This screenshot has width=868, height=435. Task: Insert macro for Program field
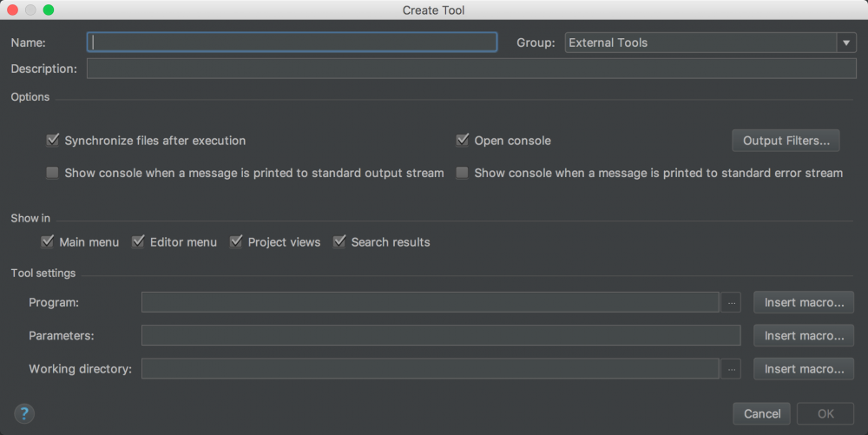(804, 303)
